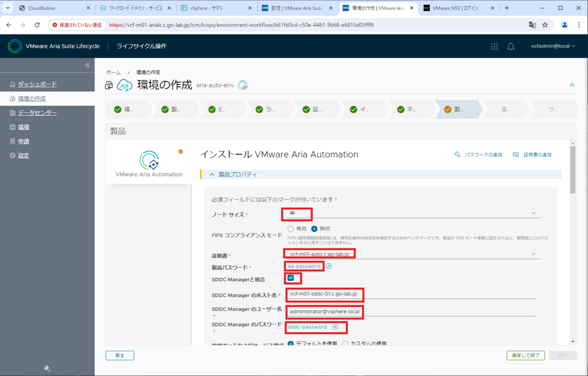Click the ホーム breadcrumb link
Screen dimensions: 588x376
(113, 72)
